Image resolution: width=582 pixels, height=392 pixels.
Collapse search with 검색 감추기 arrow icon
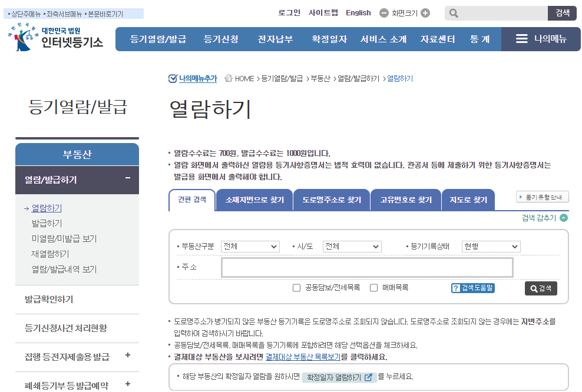pyautogui.click(x=563, y=218)
